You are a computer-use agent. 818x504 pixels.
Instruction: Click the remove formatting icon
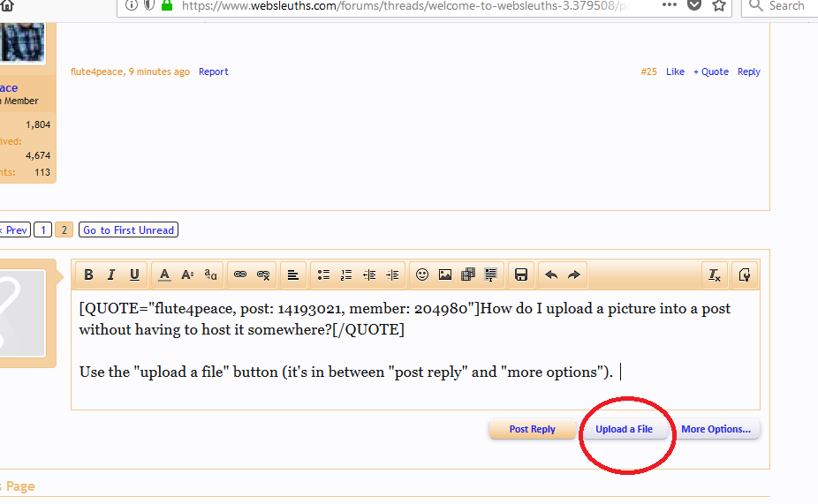[x=715, y=275]
